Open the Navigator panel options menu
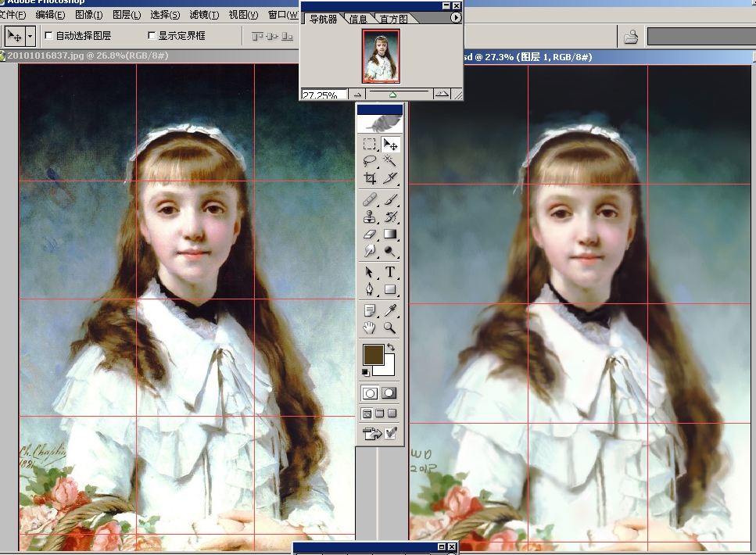 (x=456, y=18)
